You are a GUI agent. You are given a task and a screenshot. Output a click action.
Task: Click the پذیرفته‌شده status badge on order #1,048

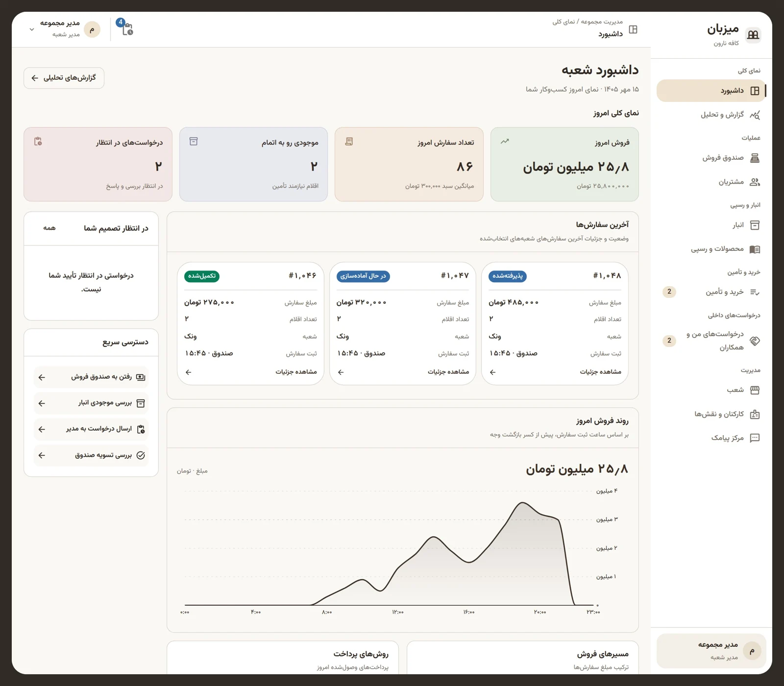pos(508,276)
